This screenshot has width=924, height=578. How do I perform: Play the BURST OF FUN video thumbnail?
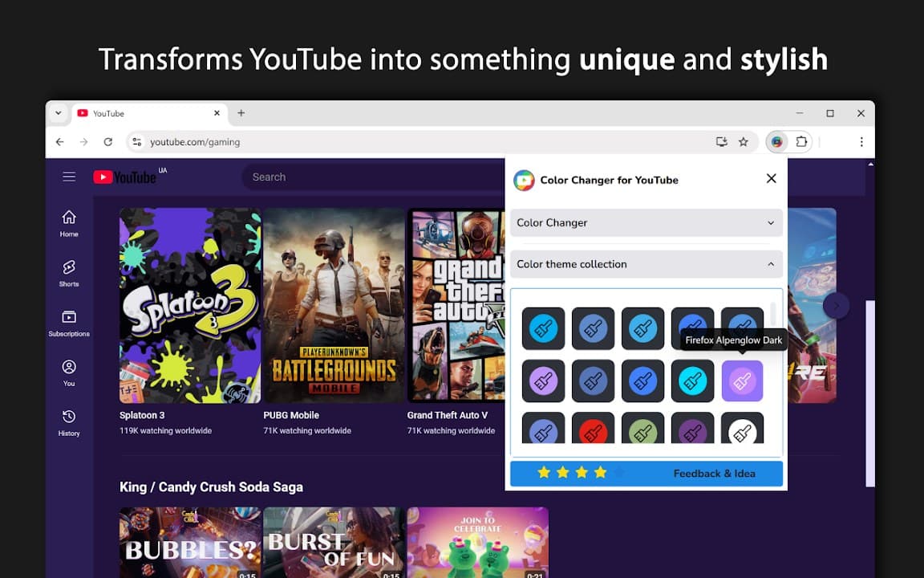tap(334, 543)
